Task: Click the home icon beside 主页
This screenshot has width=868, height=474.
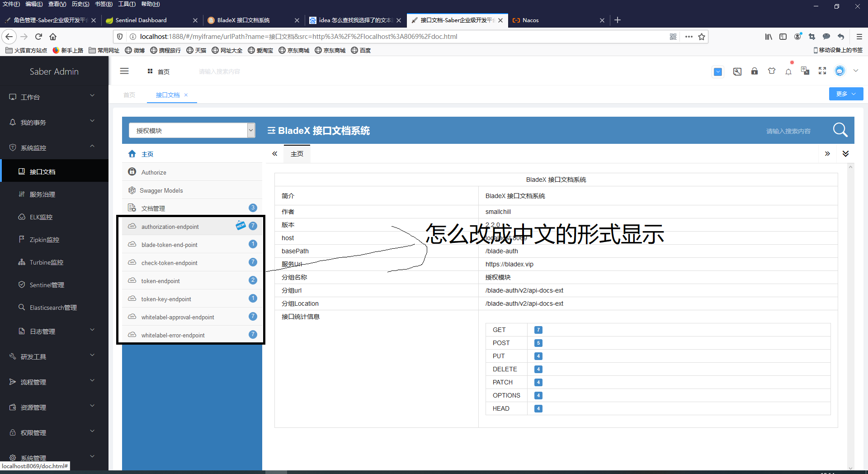Action: pos(132,154)
